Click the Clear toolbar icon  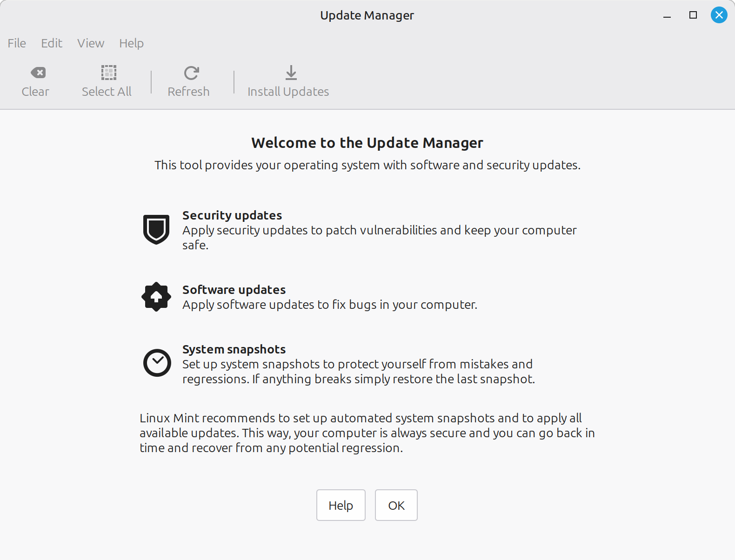pyautogui.click(x=38, y=73)
